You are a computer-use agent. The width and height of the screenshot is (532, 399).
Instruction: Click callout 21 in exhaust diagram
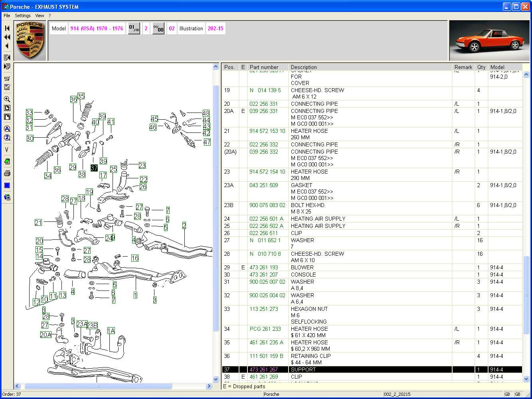tap(38, 223)
